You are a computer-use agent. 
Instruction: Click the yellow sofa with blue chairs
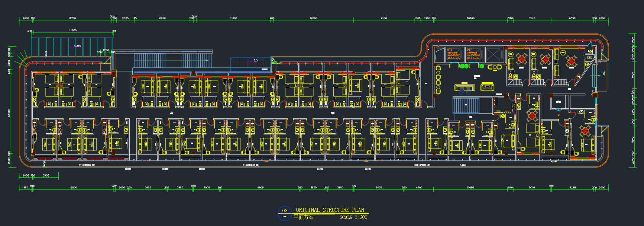click(x=465, y=89)
